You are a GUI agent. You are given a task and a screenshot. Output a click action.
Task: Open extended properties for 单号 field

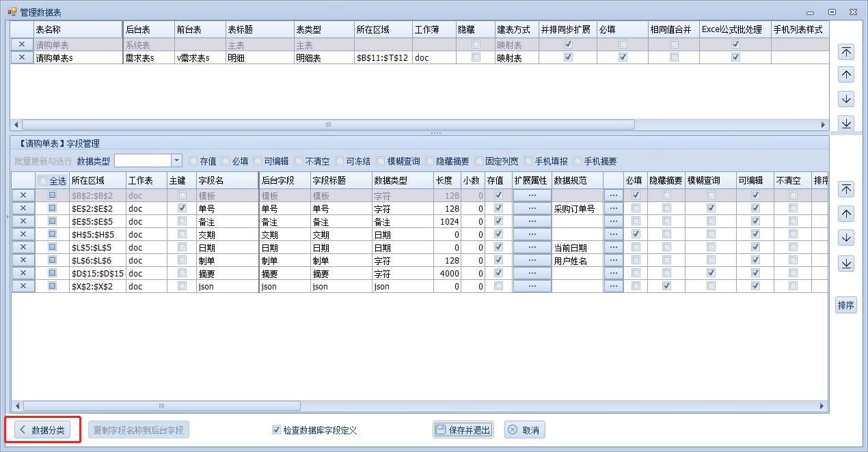[x=532, y=208]
